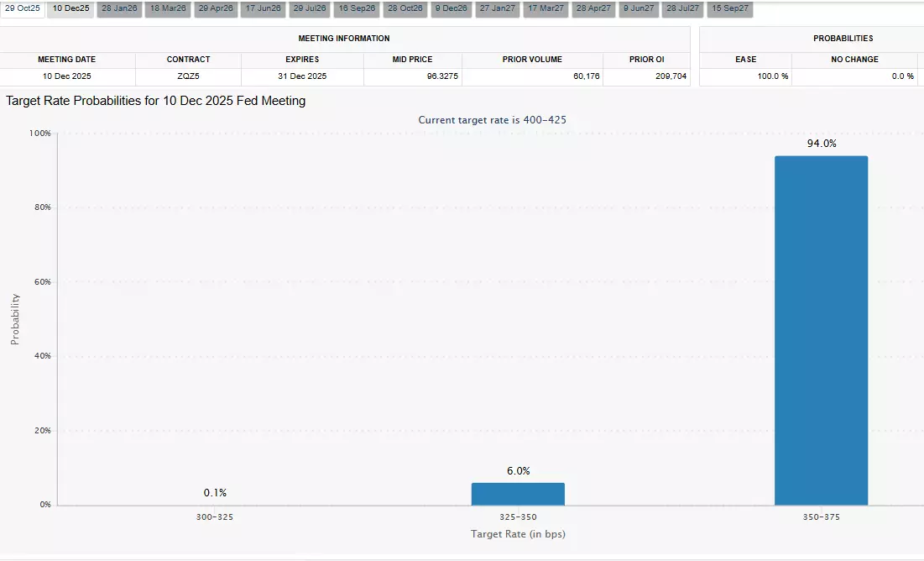Open the 29 Jul26 meeting tab
This screenshot has height=561, width=924.
point(310,9)
